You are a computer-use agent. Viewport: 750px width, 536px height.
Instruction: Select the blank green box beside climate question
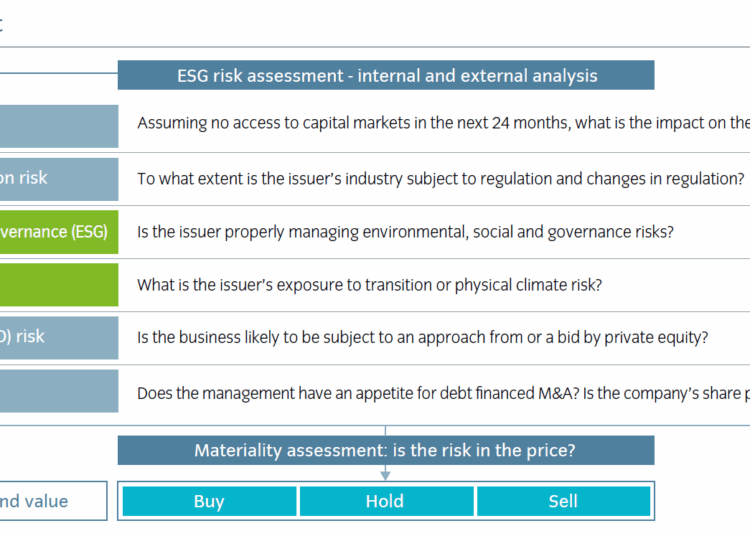(x=58, y=284)
